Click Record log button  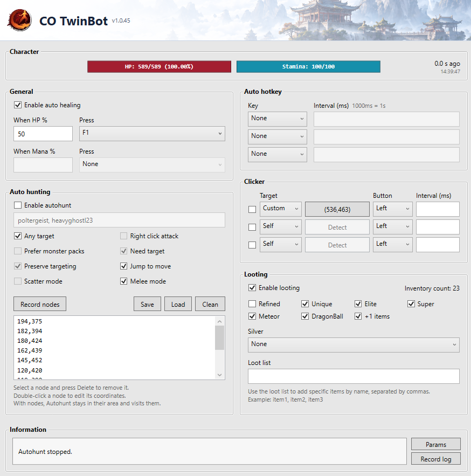436,459
